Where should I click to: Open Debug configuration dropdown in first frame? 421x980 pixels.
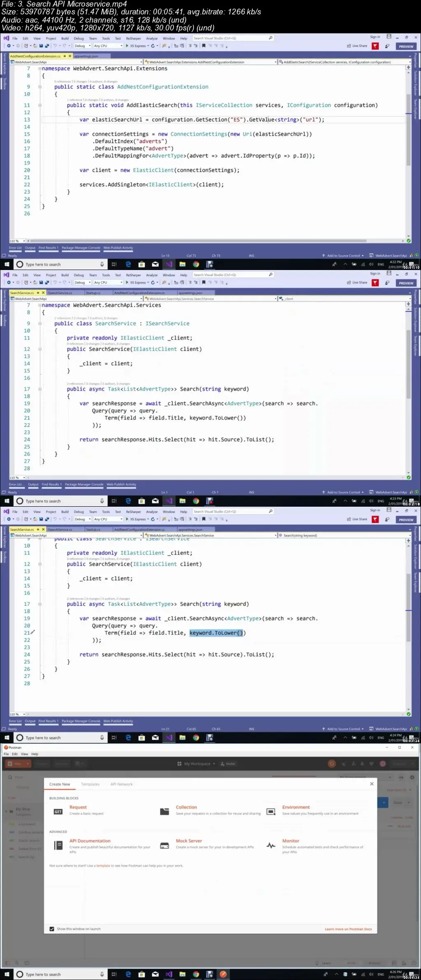(x=82, y=46)
